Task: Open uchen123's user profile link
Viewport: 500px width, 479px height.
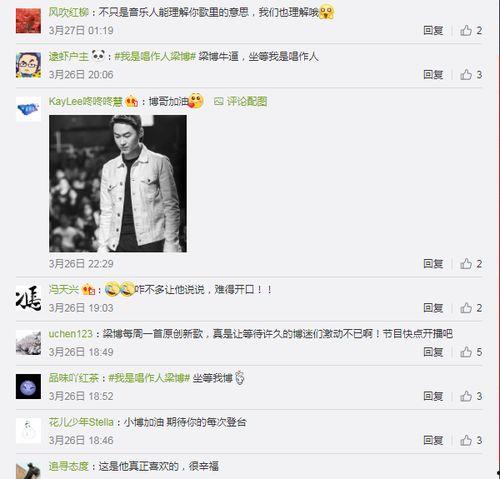Action: [x=70, y=334]
